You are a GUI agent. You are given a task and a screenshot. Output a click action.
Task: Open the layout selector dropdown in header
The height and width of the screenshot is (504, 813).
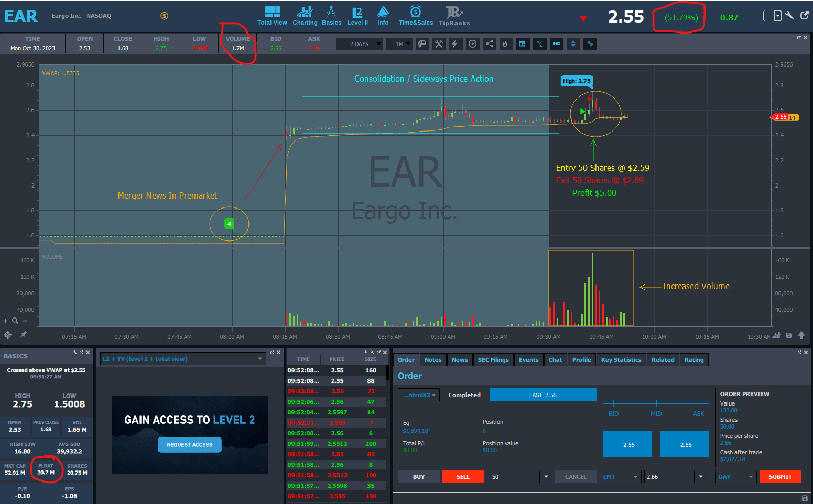[772, 16]
